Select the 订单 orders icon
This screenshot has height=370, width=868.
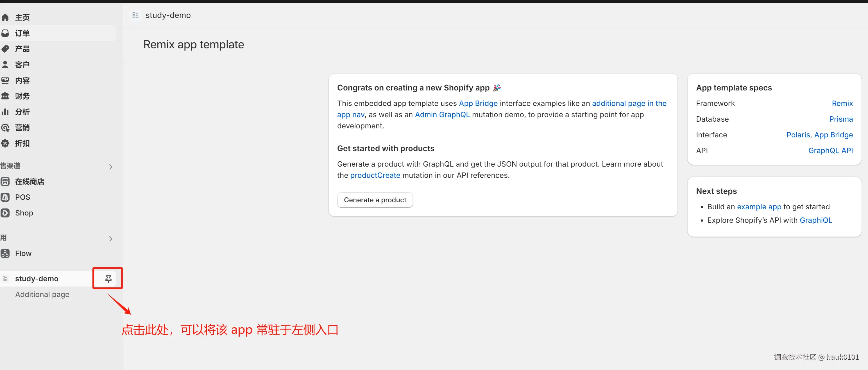5,33
